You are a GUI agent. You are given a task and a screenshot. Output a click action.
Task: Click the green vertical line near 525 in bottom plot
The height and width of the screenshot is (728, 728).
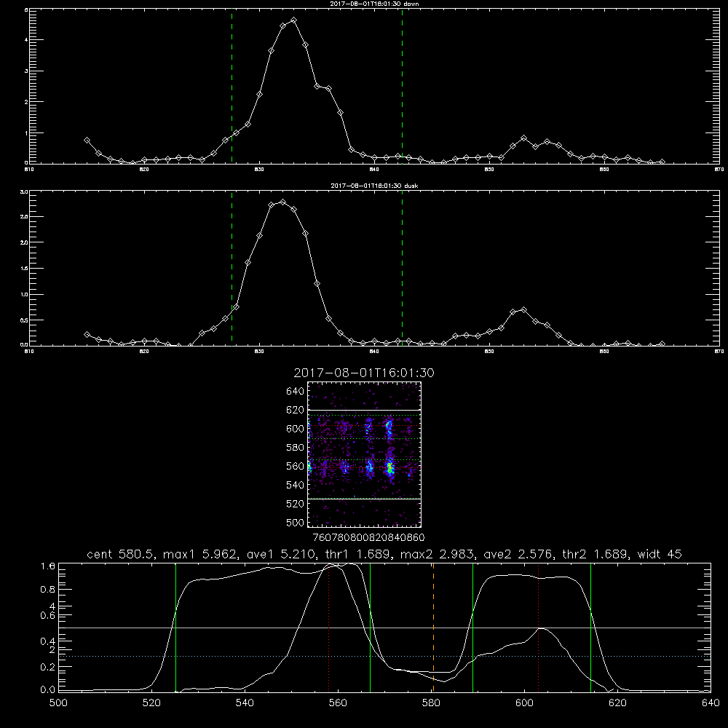click(175, 628)
